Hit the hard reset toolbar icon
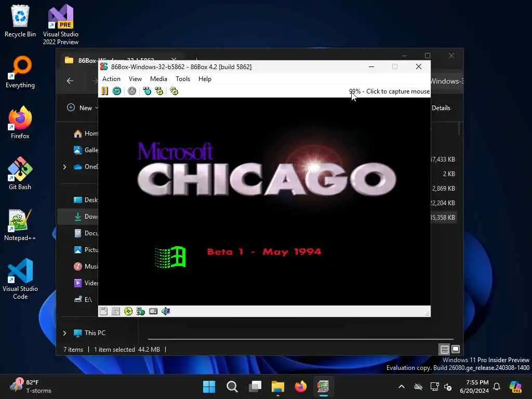The image size is (532, 399). tap(117, 91)
